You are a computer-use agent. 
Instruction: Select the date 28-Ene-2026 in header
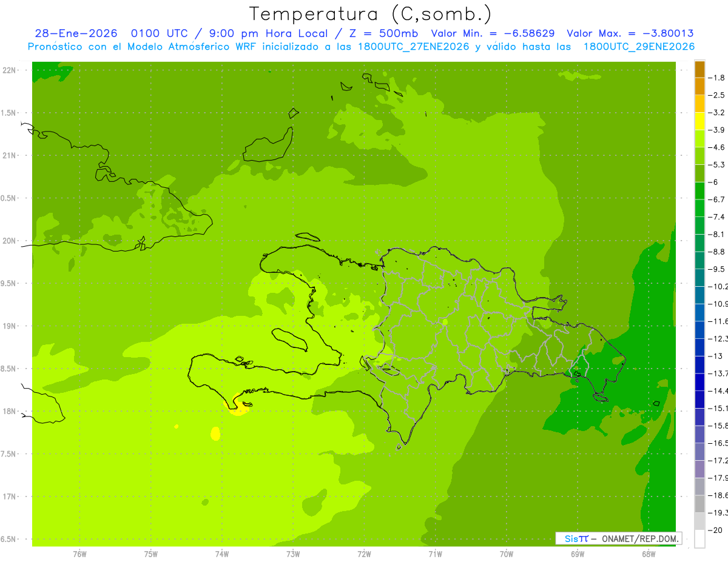76,33
